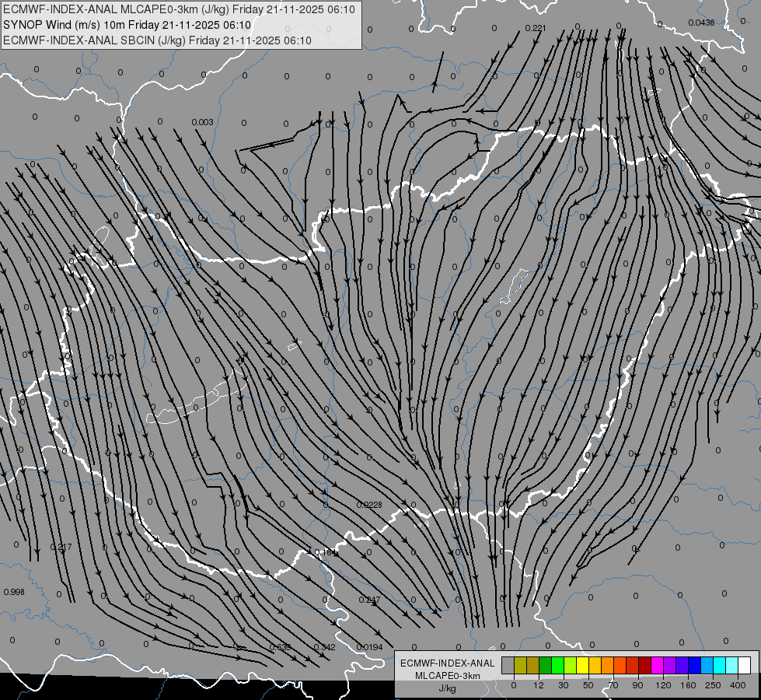Pick the purple swatch right of the 120 tick
This screenshot has height=700, width=761.
(670, 665)
